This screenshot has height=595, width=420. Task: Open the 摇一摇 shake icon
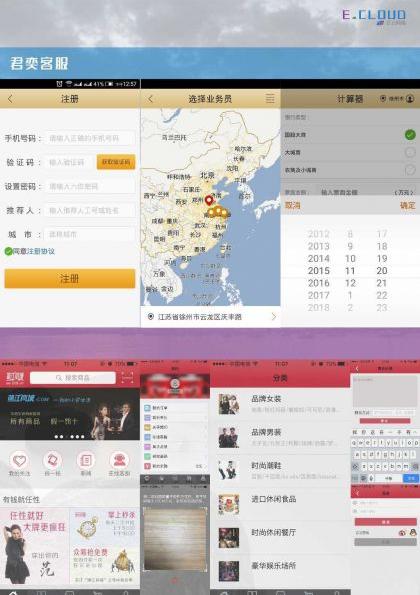coord(52,460)
